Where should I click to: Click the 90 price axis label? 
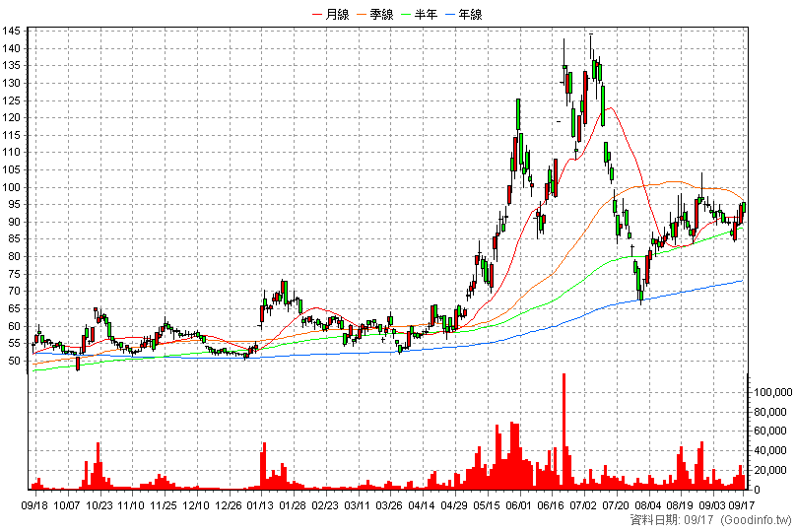pos(14,222)
